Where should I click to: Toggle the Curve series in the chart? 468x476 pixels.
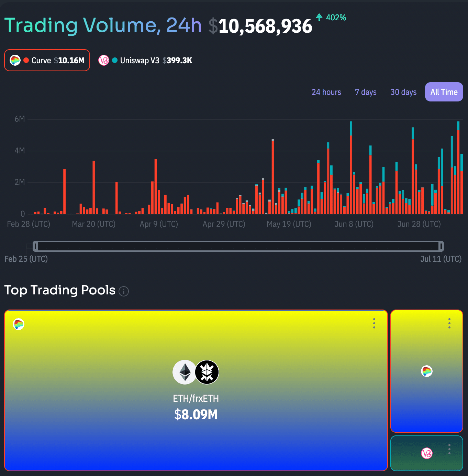point(47,61)
